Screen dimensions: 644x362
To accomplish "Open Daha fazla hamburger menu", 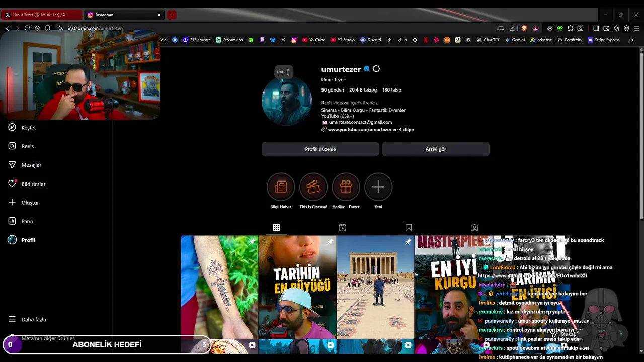I will coord(27,320).
